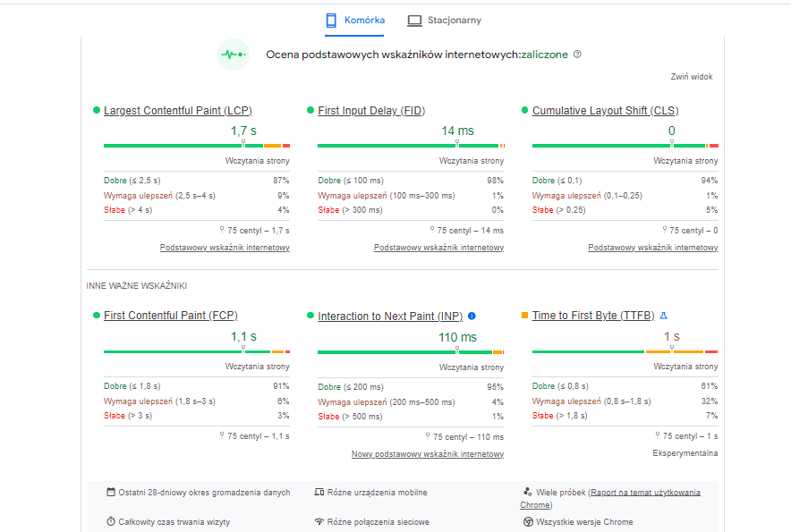Open First Input Delay (FID) link
The image size is (791, 532).
point(370,111)
